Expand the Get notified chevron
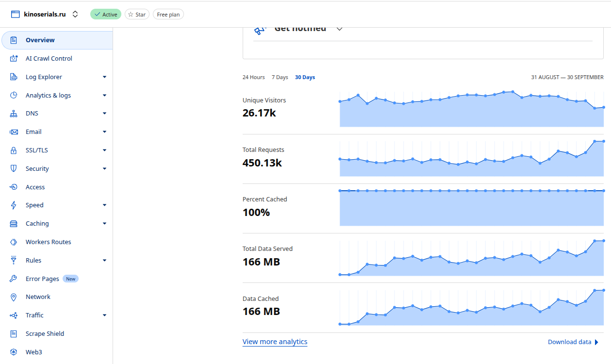Viewport: 611px width, 364px height. point(339,29)
